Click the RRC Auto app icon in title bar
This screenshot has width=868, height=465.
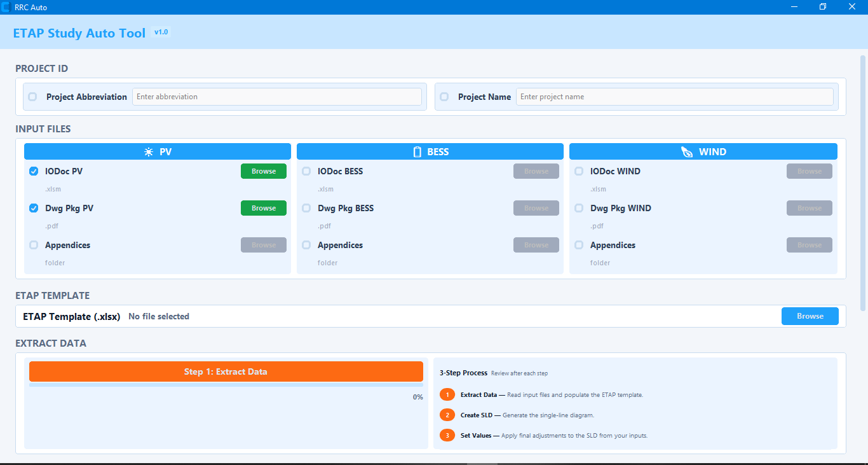tap(6, 7)
